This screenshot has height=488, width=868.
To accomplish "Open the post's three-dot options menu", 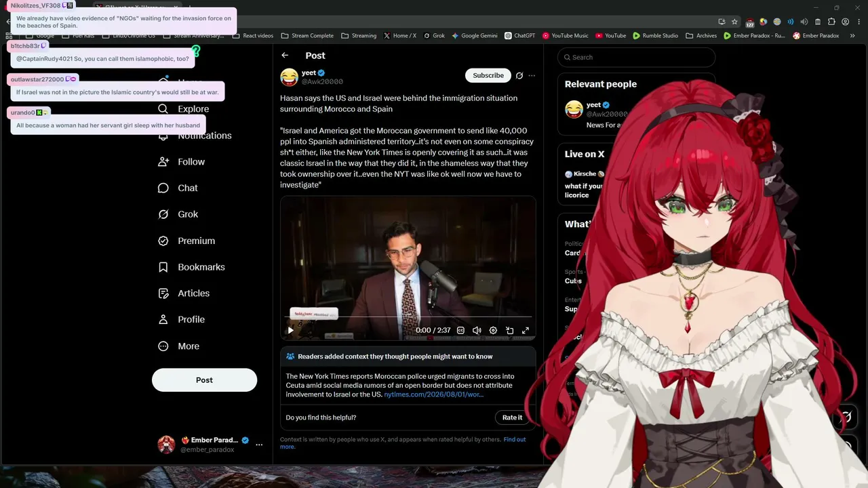I will click(532, 76).
